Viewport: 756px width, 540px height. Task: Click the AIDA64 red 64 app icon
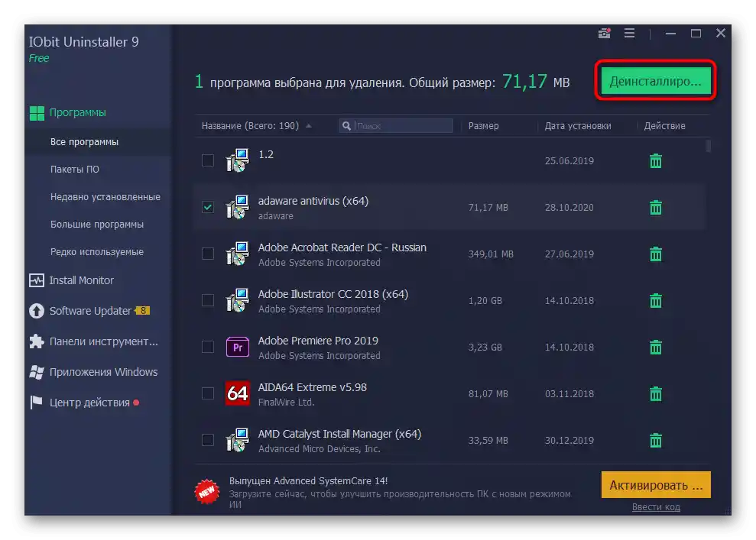pyautogui.click(x=238, y=393)
